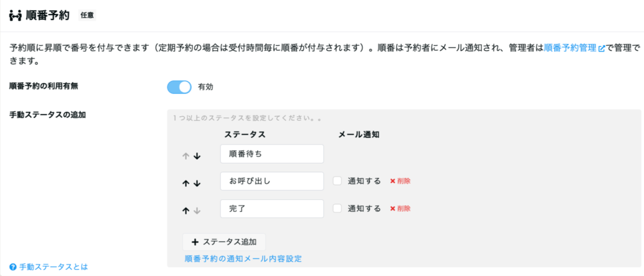Click the 順番待ち status text field
Image resolution: width=644 pixels, height=276 pixels.
[x=272, y=154]
